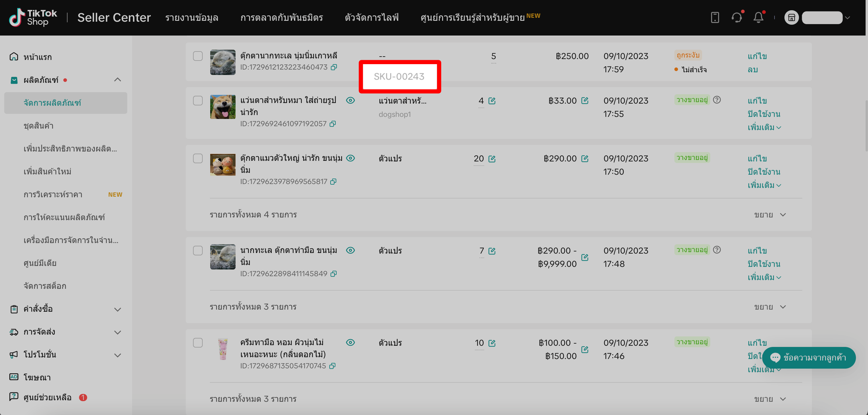The height and width of the screenshot is (415, 868).
Task: Click help icon beside dog glasses status
Action: point(717,100)
